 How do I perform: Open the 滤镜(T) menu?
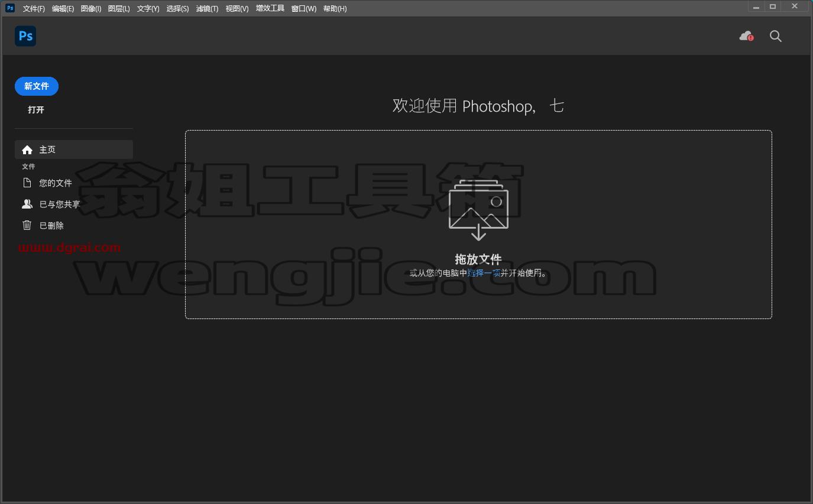point(207,8)
